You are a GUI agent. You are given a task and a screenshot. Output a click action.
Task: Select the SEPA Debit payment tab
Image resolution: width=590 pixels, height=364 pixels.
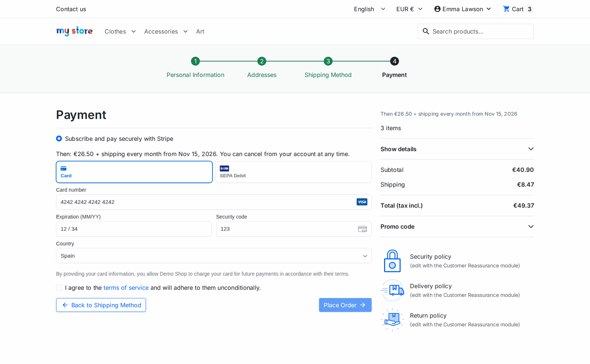click(x=293, y=172)
